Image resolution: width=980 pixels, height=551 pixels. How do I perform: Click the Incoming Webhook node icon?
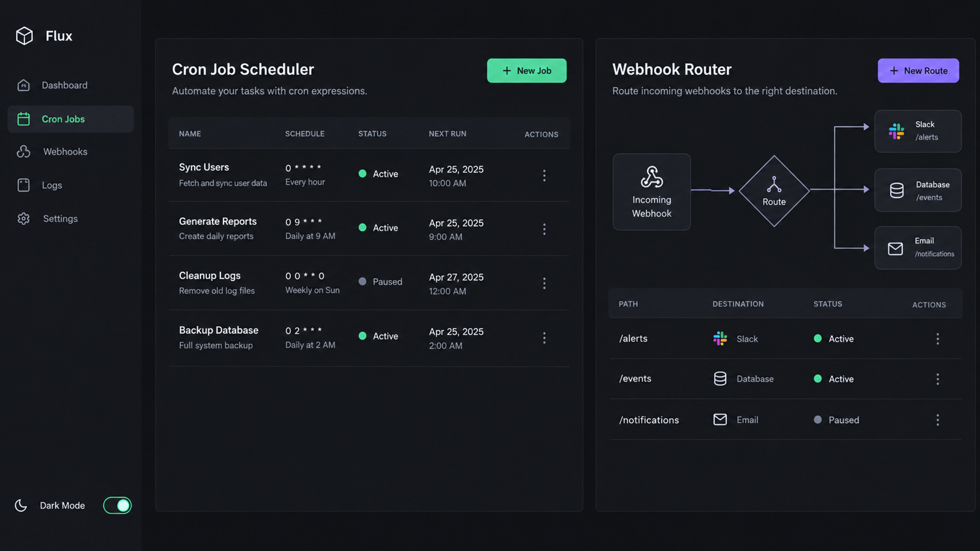pos(652,177)
